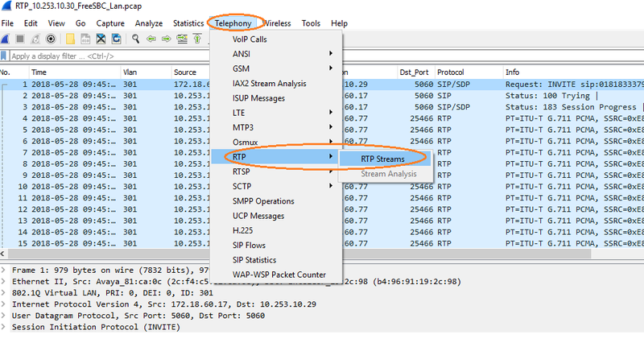Expand the LTE submenu
The width and height of the screenshot is (644, 343).
pyautogui.click(x=276, y=113)
